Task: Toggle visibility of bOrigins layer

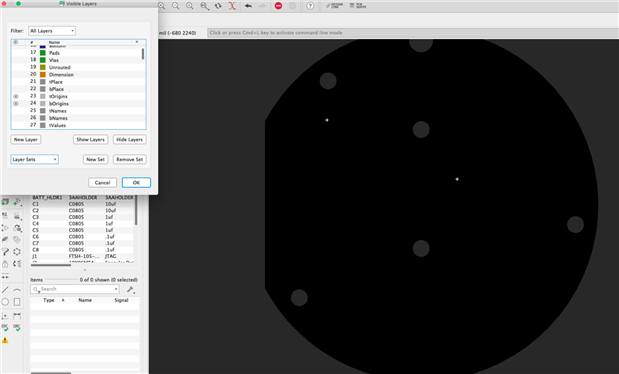Action: point(16,103)
